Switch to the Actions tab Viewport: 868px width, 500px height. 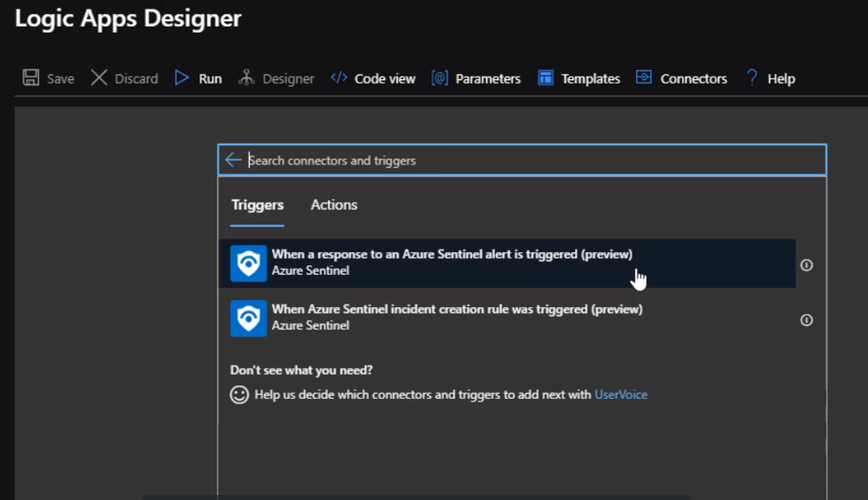334,205
